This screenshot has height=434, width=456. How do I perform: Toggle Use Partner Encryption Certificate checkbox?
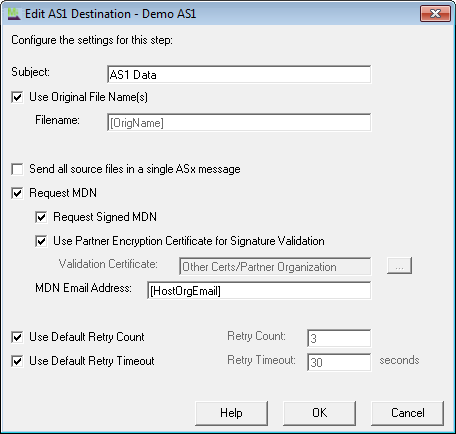41,241
